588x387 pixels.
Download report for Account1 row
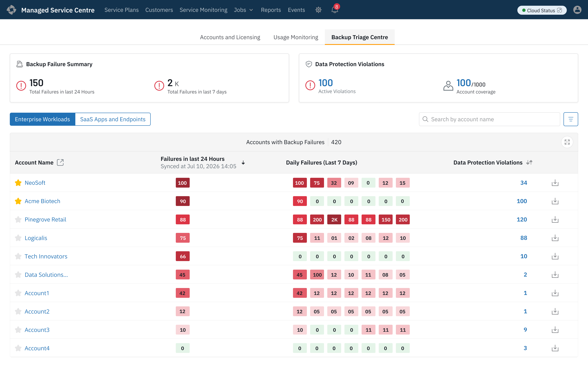coord(555,293)
